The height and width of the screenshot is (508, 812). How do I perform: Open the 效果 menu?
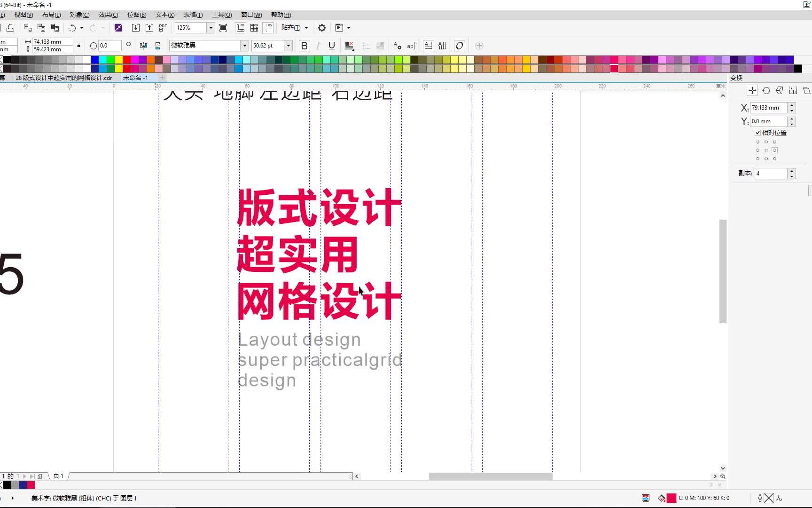(x=108, y=15)
